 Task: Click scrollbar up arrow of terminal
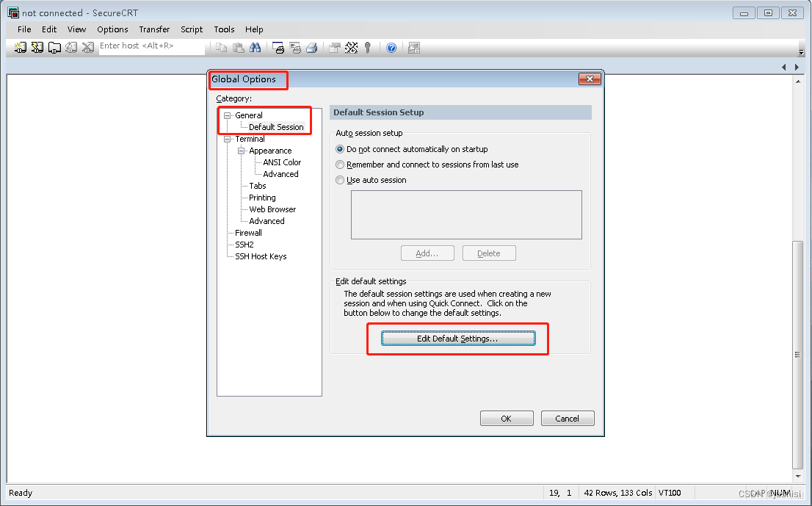point(797,82)
